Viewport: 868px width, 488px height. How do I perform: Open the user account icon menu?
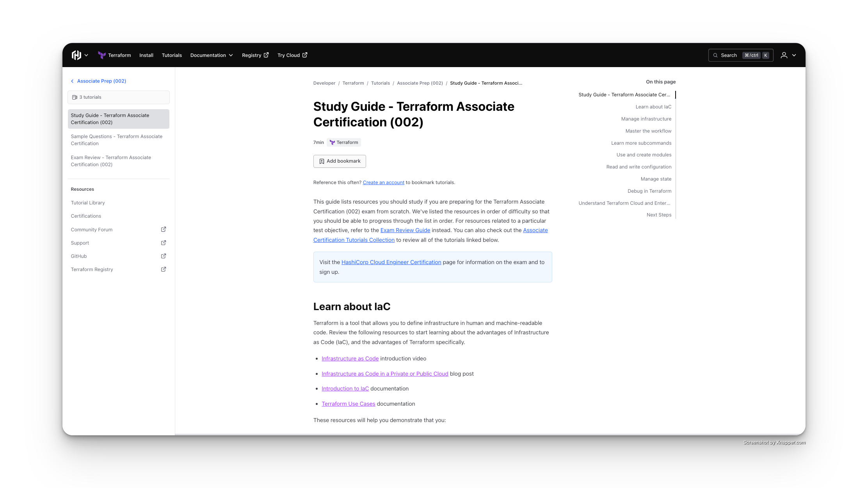[784, 55]
